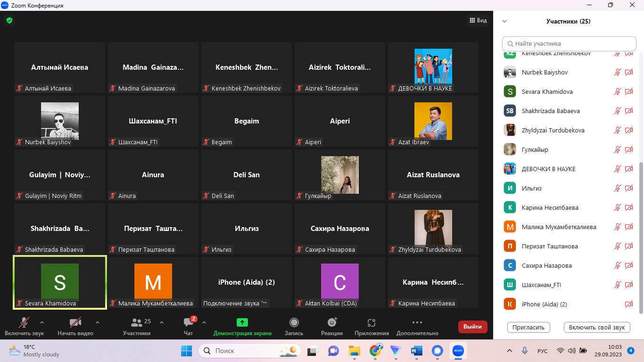Open the Вид view layout menu
The width and height of the screenshot is (644, 362).
click(x=478, y=20)
